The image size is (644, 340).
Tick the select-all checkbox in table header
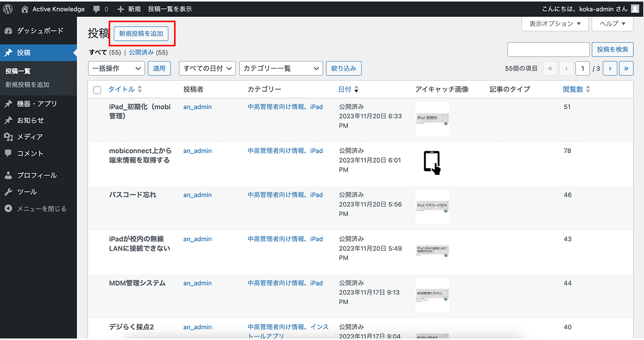(98, 90)
